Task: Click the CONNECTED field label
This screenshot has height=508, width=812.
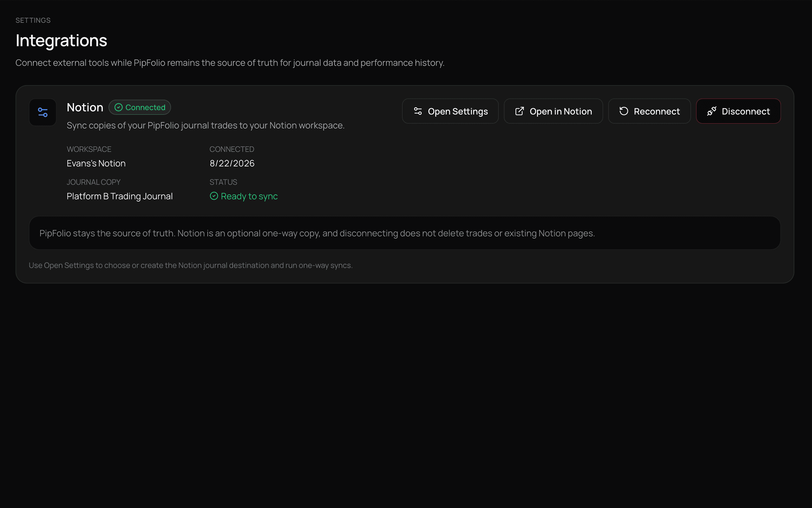Action: coord(232,149)
